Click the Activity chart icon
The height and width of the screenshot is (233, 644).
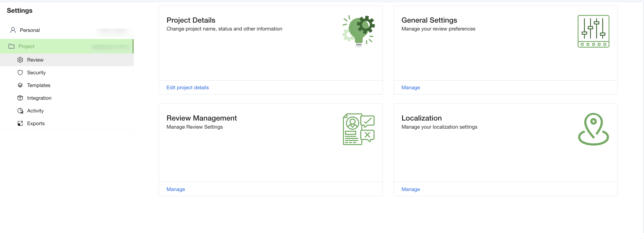[x=20, y=111]
